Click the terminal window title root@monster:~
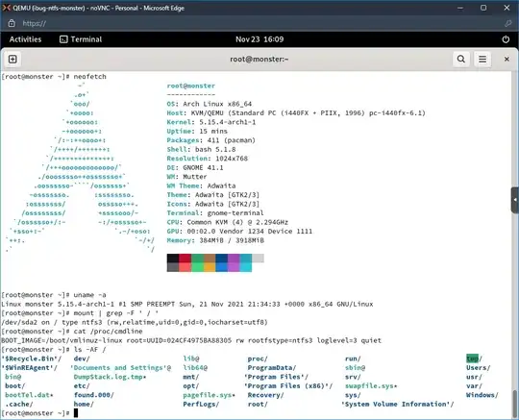Screen dimensions: 519x420 (259, 60)
